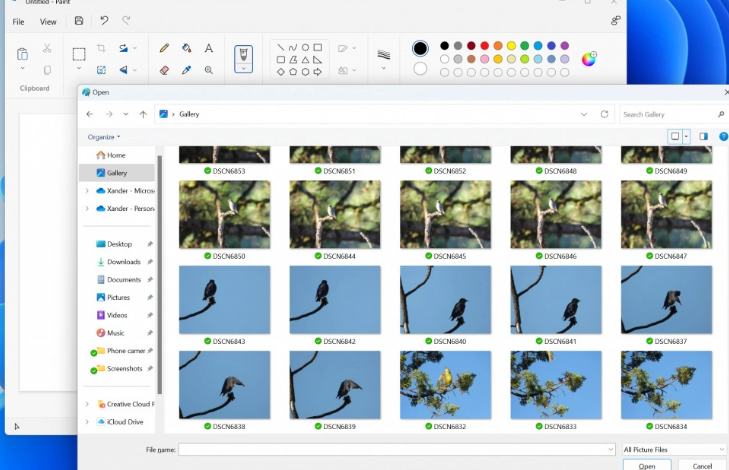729x470 pixels.
Task: Select the Pencil tool in Paint
Action: [165, 48]
